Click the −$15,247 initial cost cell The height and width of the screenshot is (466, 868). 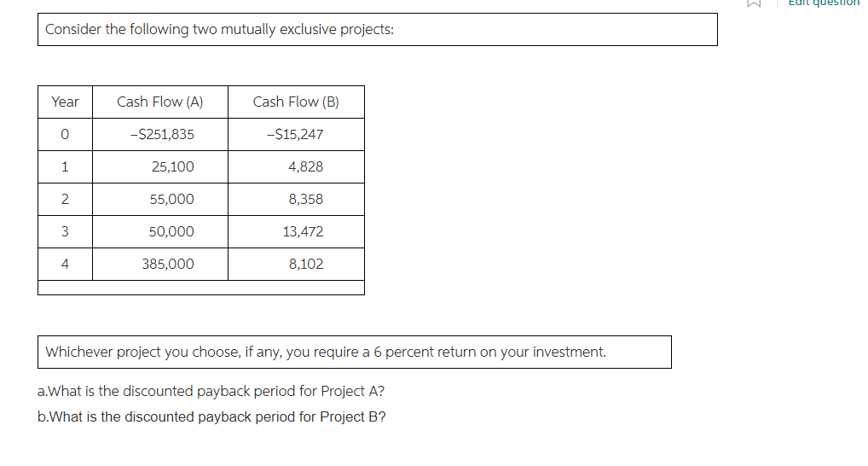pyautogui.click(x=296, y=134)
